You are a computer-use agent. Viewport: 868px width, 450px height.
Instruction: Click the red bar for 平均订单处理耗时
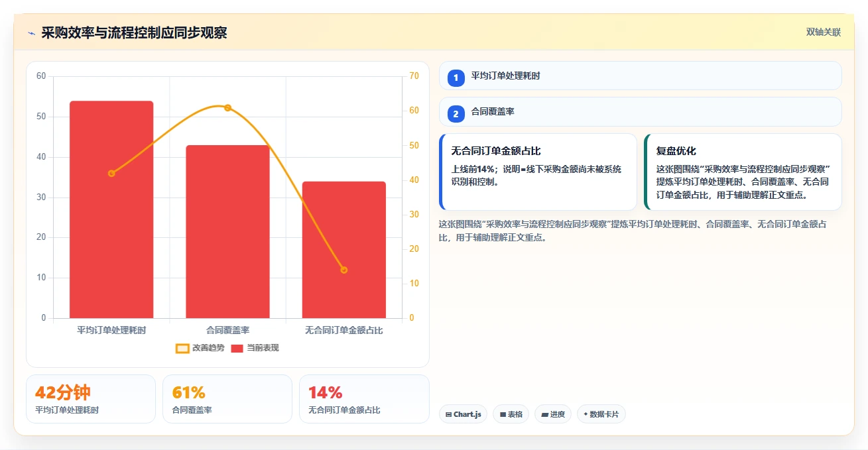[111, 209]
